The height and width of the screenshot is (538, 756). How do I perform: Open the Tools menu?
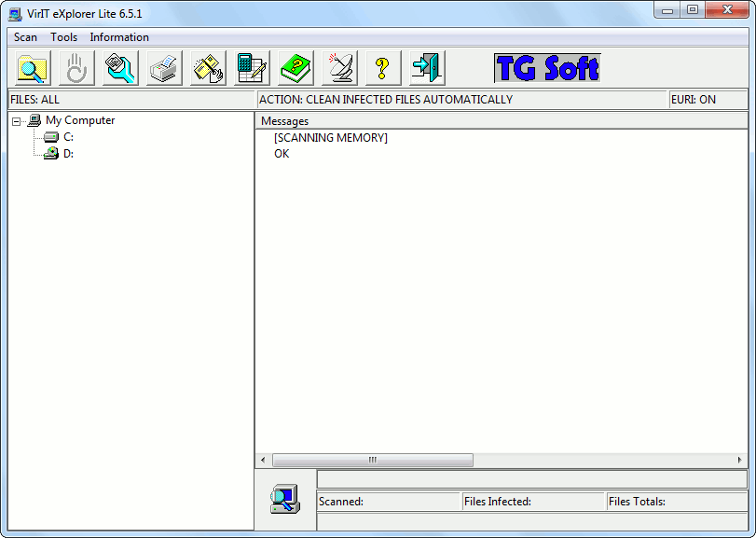(x=64, y=37)
